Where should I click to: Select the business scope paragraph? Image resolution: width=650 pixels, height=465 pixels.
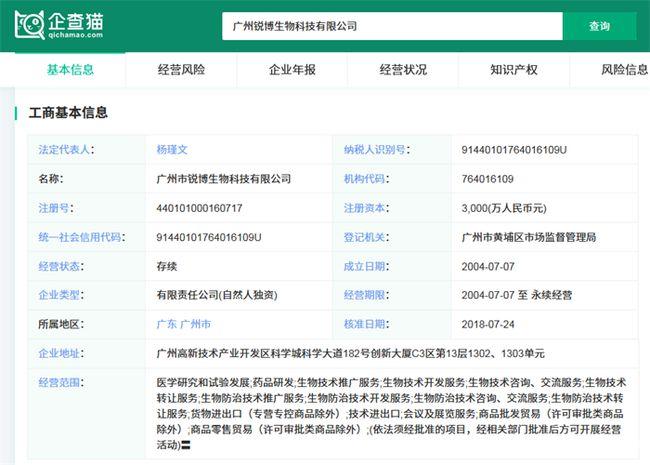tap(391, 413)
